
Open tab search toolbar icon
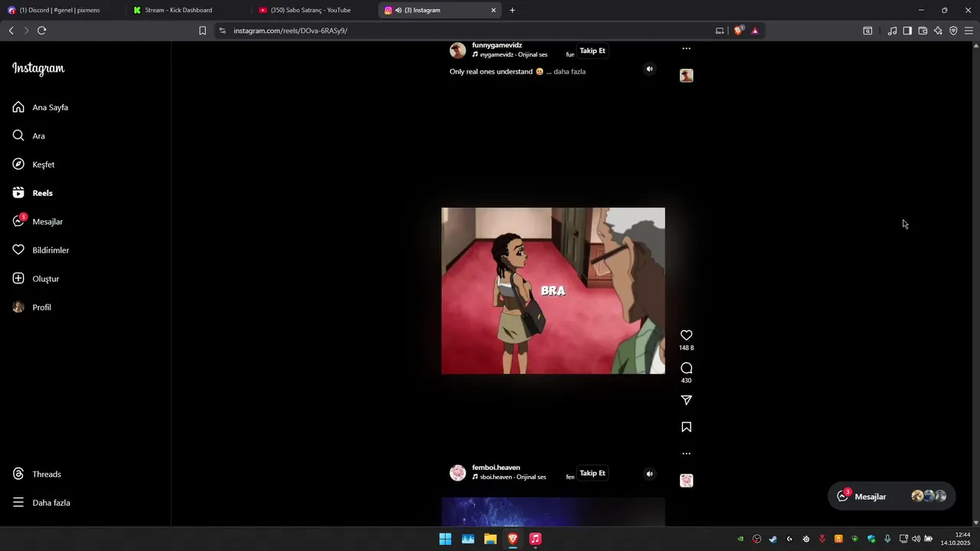[867, 31]
